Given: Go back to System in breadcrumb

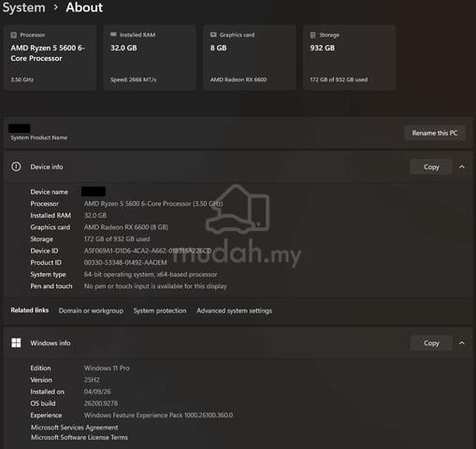Looking at the screenshot, I should click(x=23, y=7).
